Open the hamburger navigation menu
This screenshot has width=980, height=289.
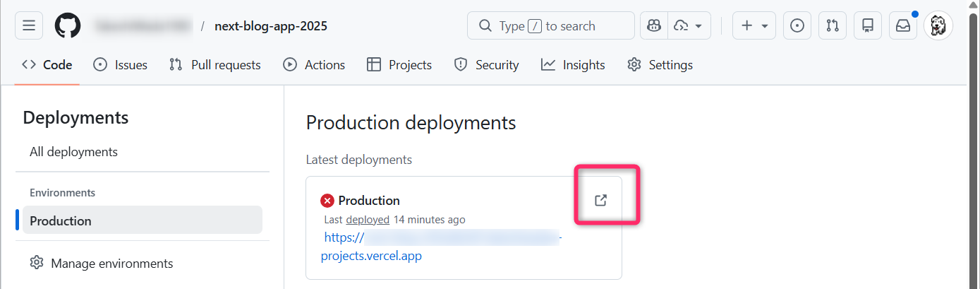click(x=29, y=26)
